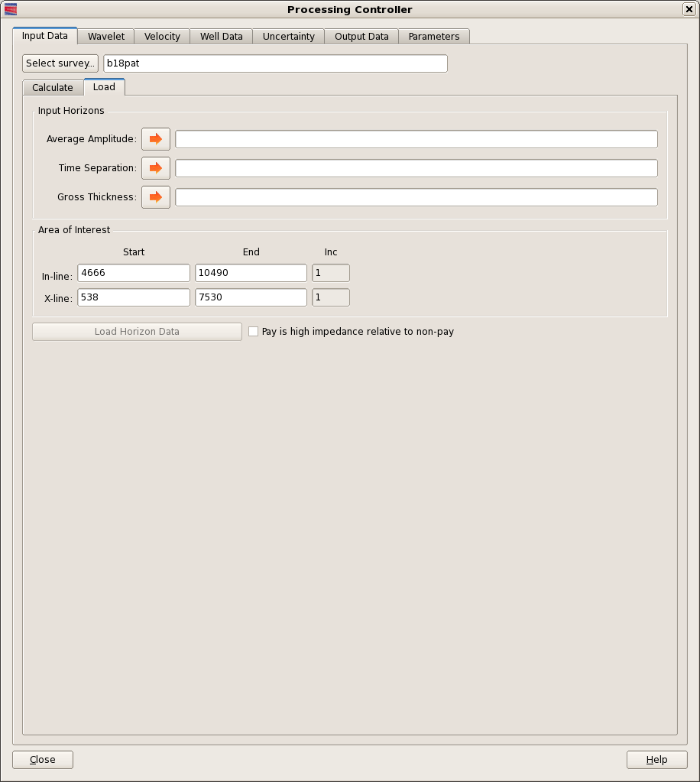This screenshot has width=700, height=782.
Task: Click the application icon in the title bar
Action: 11,9
